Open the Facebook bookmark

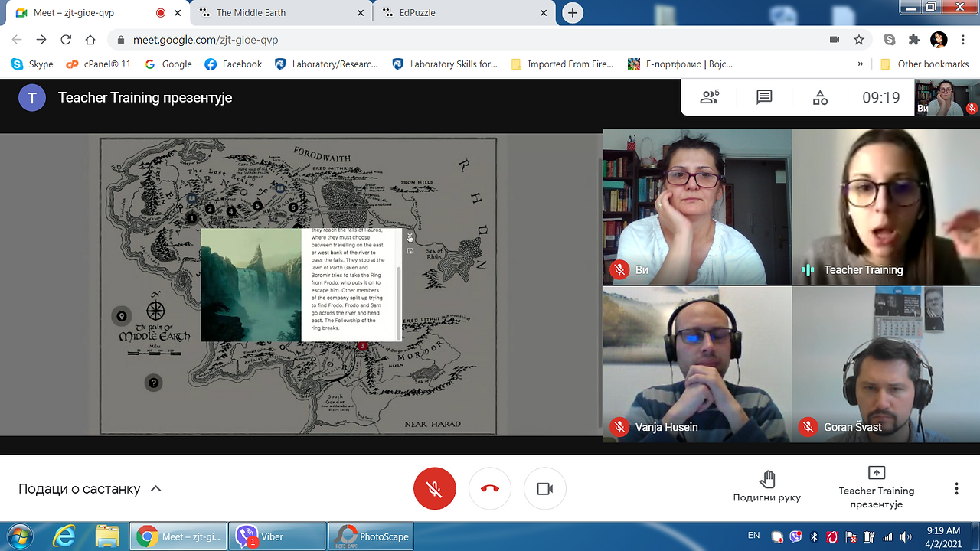(x=234, y=64)
